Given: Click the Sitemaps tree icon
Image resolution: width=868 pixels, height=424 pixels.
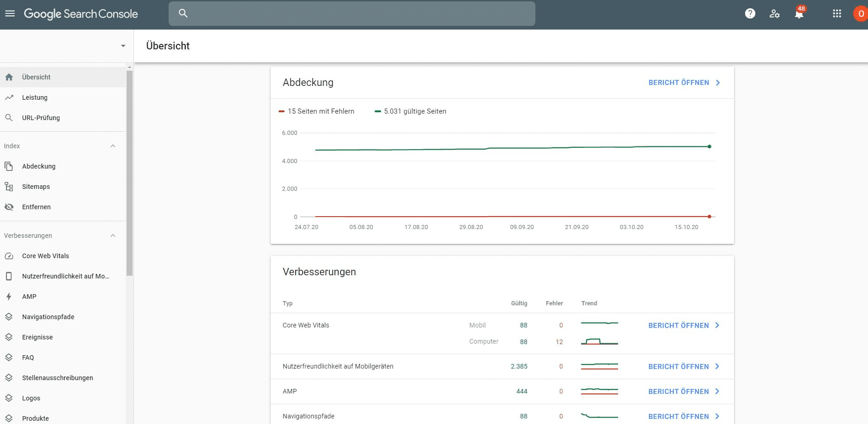Looking at the screenshot, I should (x=9, y=187).
